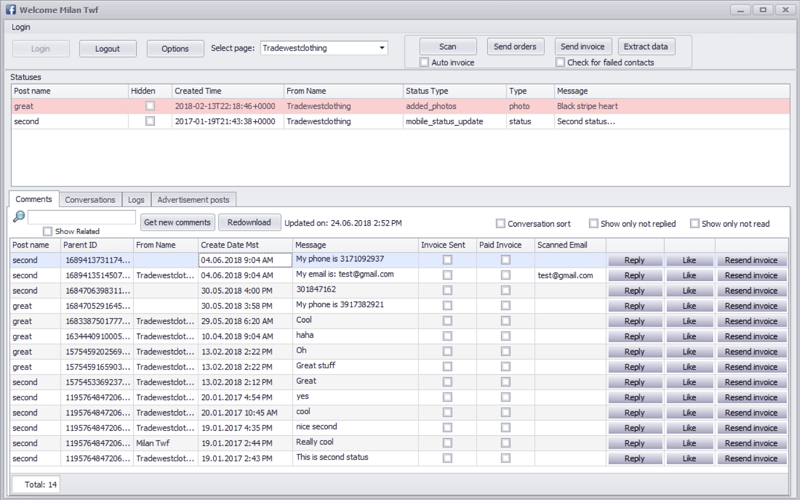This screenshot has width=800, height=500.
Task: Click 'Updated on: 24.06.2018 2:52 PM' label
Action: 343,223
